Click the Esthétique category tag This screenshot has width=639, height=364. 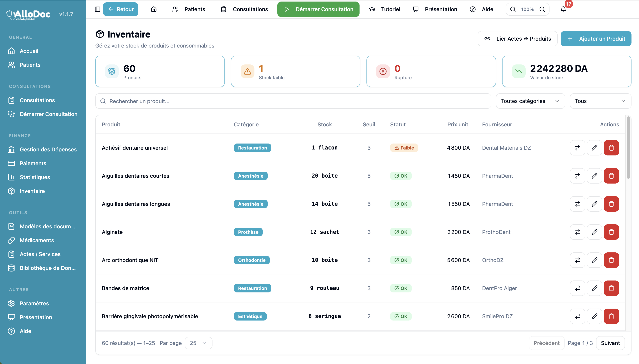(250, 316)
